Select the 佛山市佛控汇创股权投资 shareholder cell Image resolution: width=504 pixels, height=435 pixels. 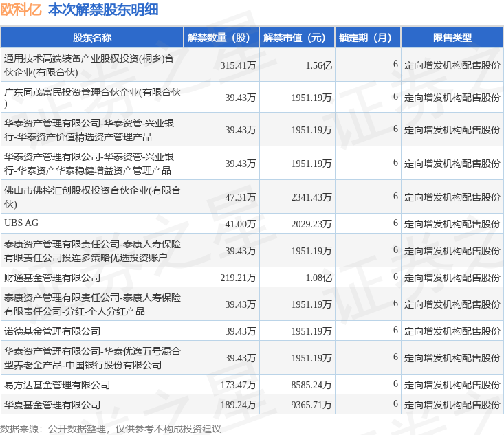(x=92, y=197)
